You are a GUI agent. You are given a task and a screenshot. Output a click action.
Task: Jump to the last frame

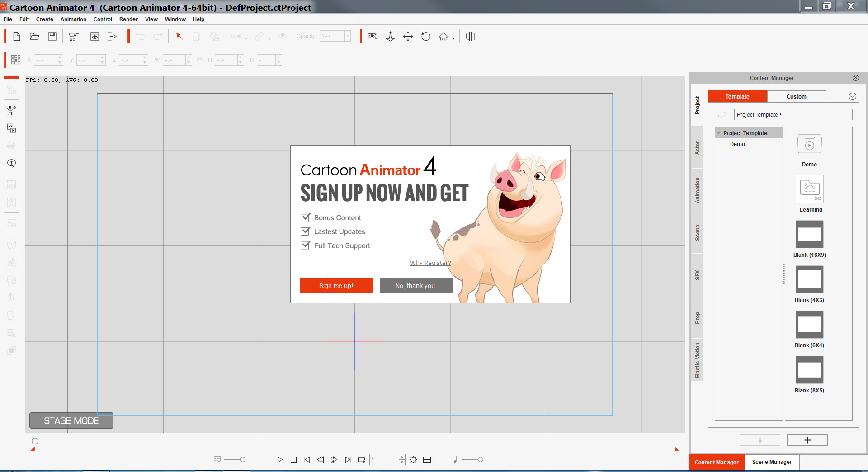pyautogui.click(x=348, y=460)
